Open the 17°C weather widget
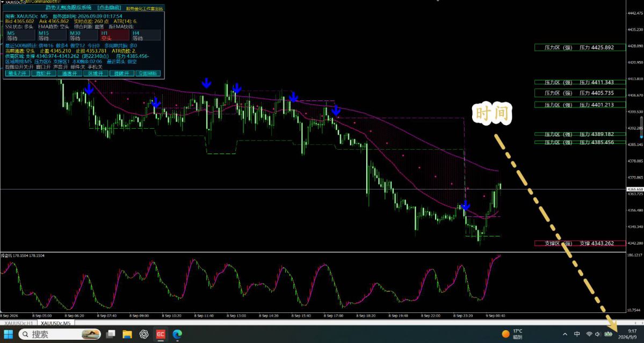The width and height of the screenshot is (644, 343). 512,334
